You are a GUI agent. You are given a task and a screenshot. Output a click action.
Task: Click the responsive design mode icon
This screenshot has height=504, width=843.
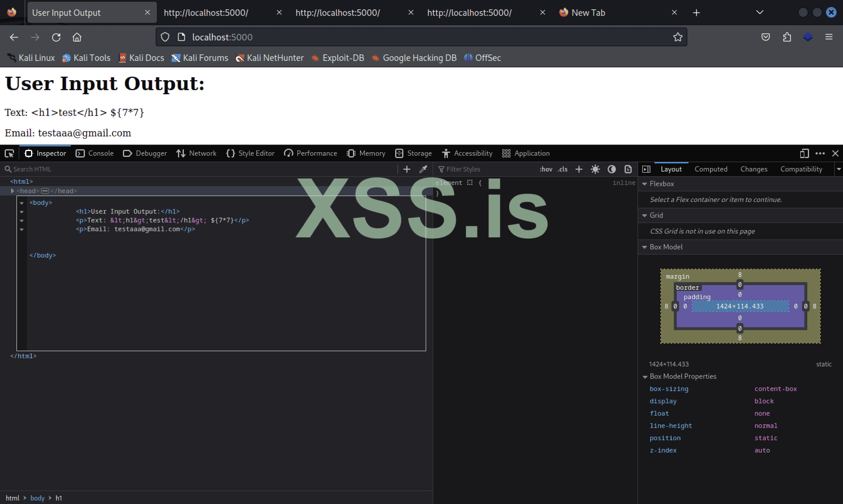coord(804,153)
